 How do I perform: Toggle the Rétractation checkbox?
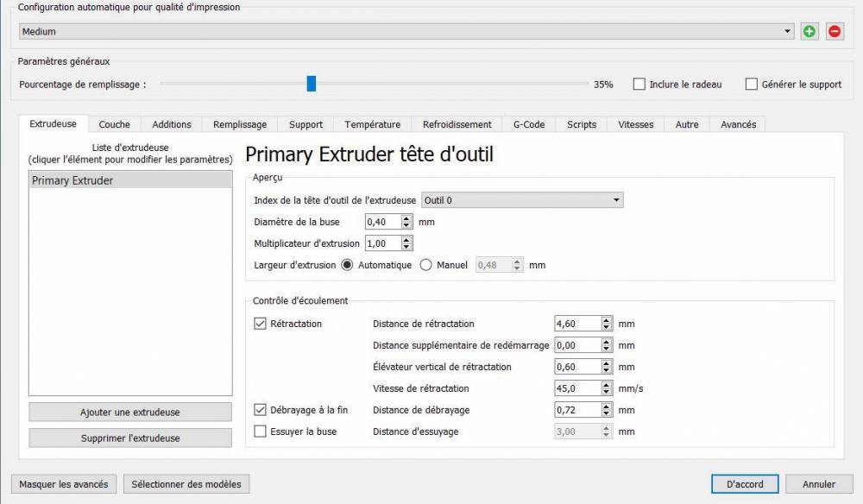pos(260,324)
